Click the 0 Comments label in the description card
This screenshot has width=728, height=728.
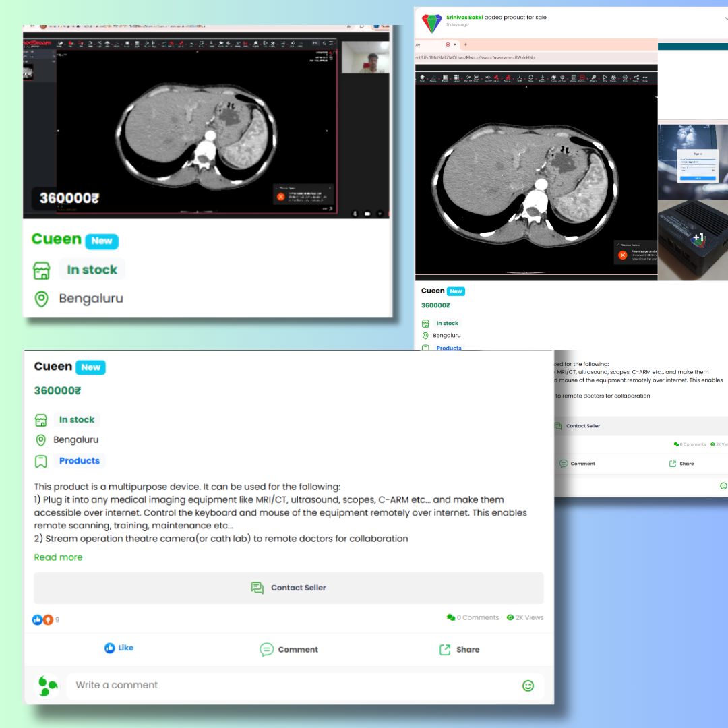(x=478, y=617)
